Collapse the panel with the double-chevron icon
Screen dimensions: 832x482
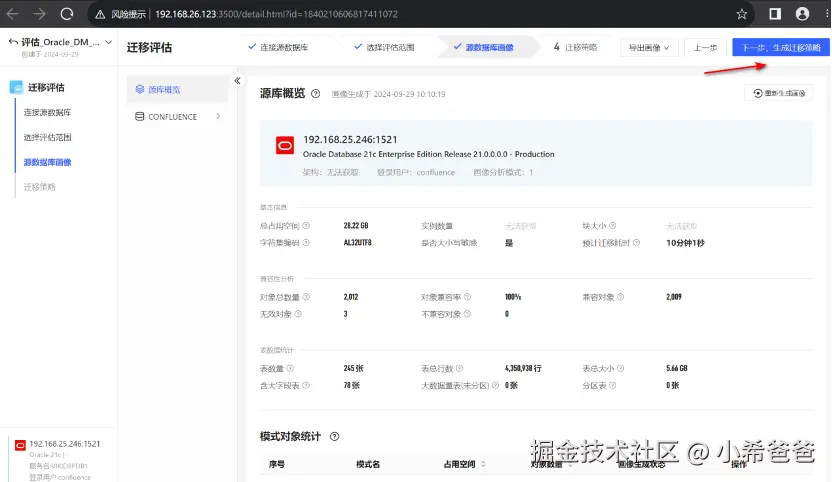(x=237, y=81)
